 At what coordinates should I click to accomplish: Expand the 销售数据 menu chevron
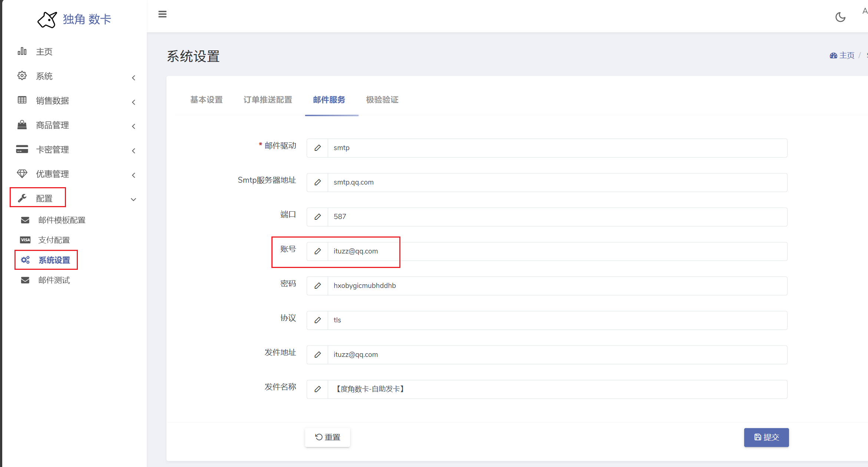click(x=133, y=102)
